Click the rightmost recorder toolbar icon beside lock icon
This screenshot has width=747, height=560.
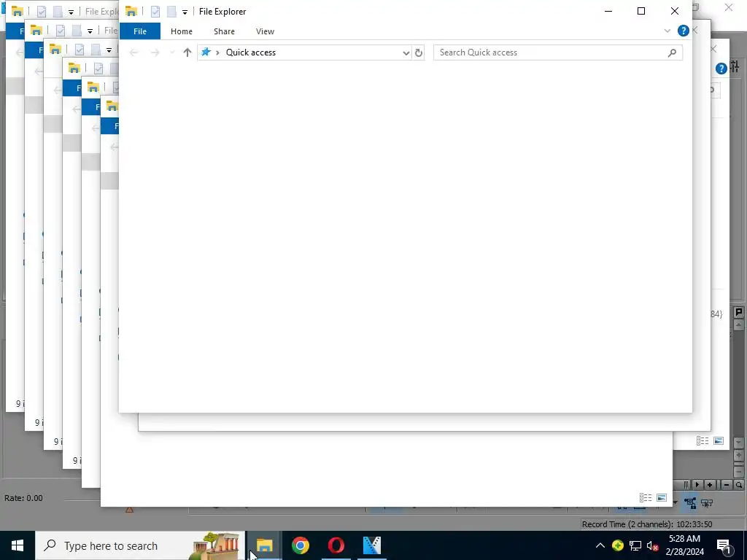coord(706,503)
